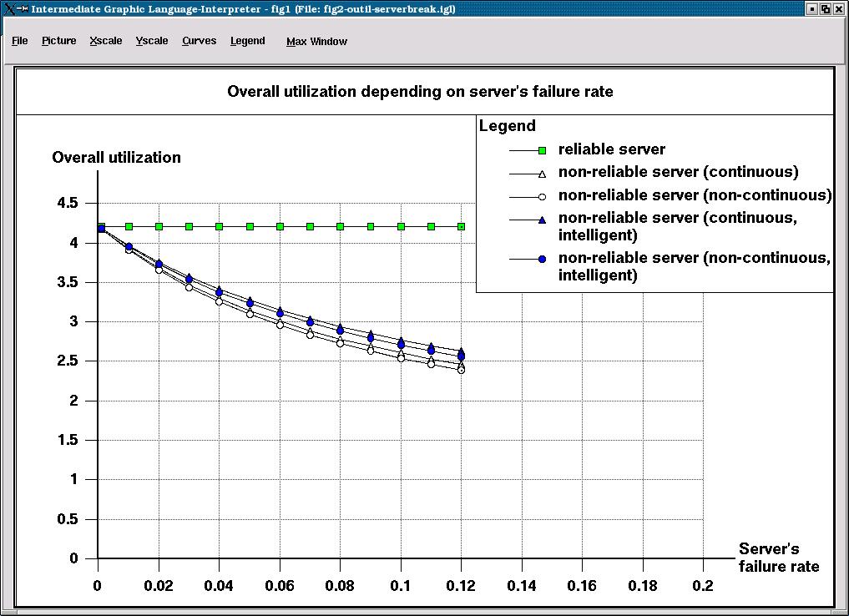Click the y-axis tick label 2.5
This screenshot has height=616, width=849.
[x=68, y=361]
